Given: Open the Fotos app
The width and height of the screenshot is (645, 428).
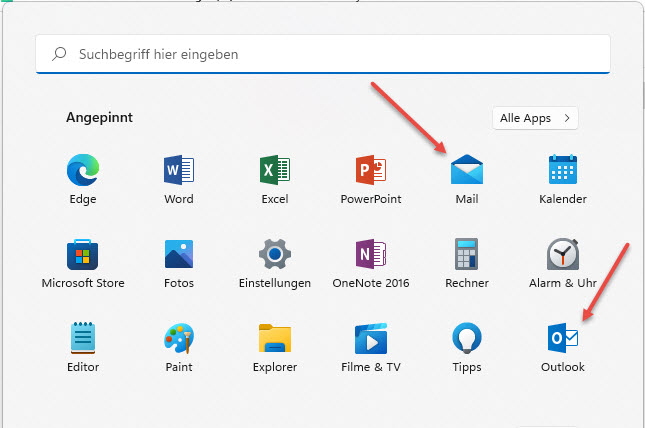Looking at the screenshot, I should (x=178, y=256).
